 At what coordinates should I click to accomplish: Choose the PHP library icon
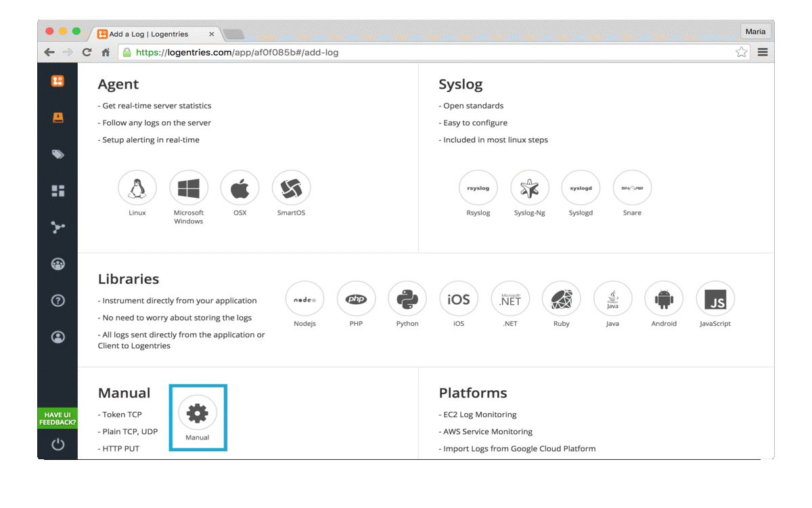357,299
